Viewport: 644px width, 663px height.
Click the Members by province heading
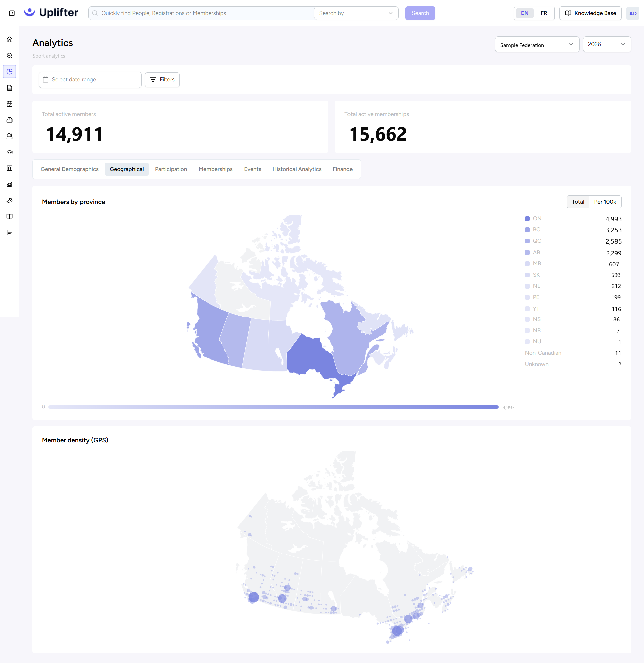73,202
